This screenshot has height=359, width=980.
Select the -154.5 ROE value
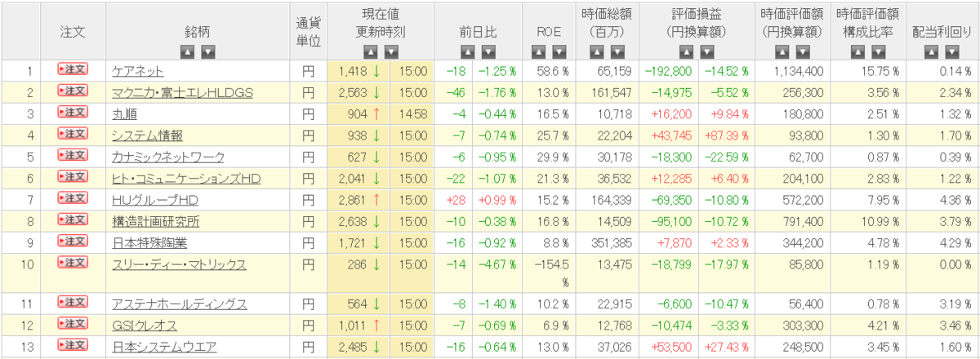[547, 273]
